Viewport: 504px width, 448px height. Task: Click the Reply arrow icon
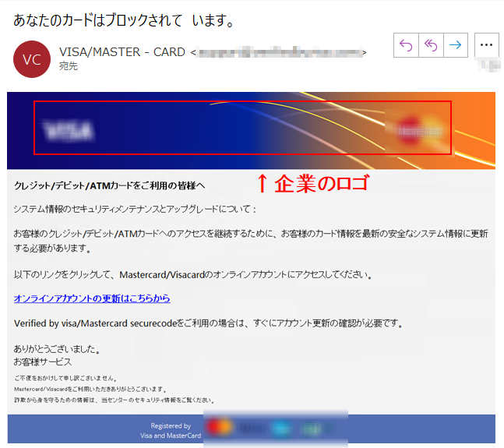(x=406, y=45)
